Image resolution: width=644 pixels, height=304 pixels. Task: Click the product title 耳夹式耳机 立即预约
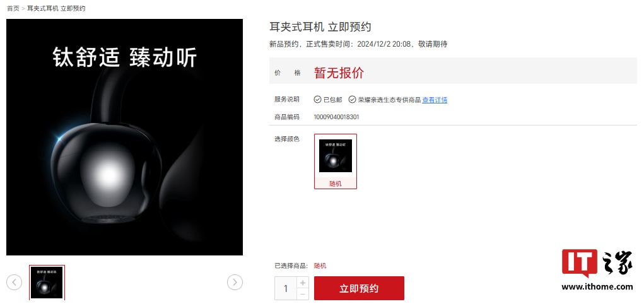tap(320, 27)
